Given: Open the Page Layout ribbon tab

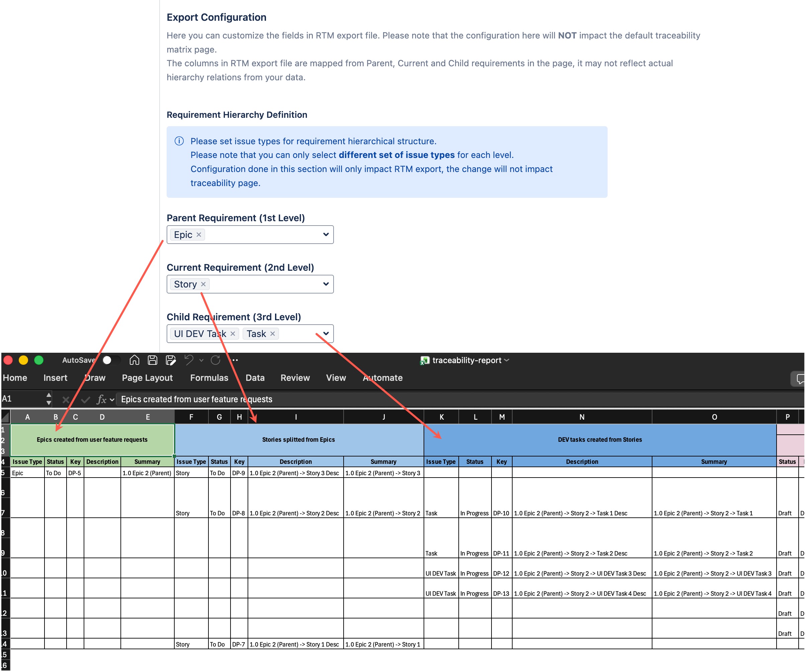Looking at the screenshot, I should (147, 378).
